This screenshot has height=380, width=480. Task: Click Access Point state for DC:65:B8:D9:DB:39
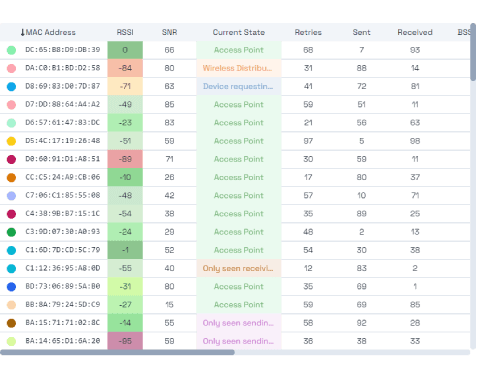click(x=239, y=50)
